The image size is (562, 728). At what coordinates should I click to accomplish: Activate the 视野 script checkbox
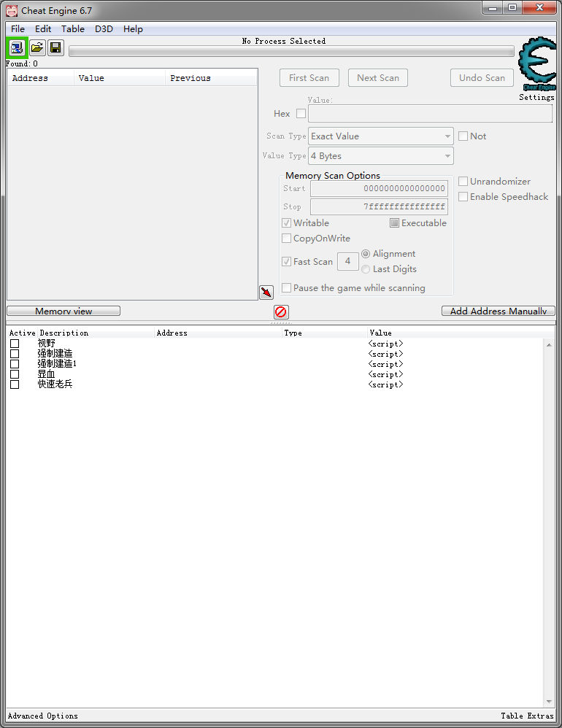pos(15,344)
